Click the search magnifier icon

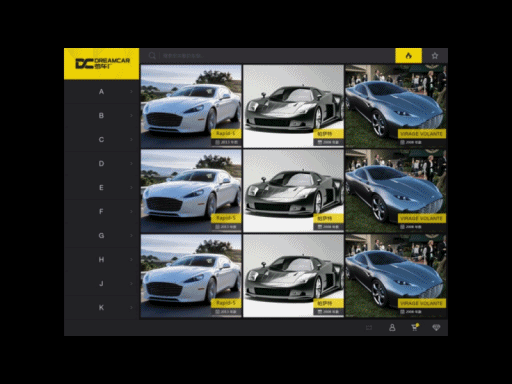152,56
